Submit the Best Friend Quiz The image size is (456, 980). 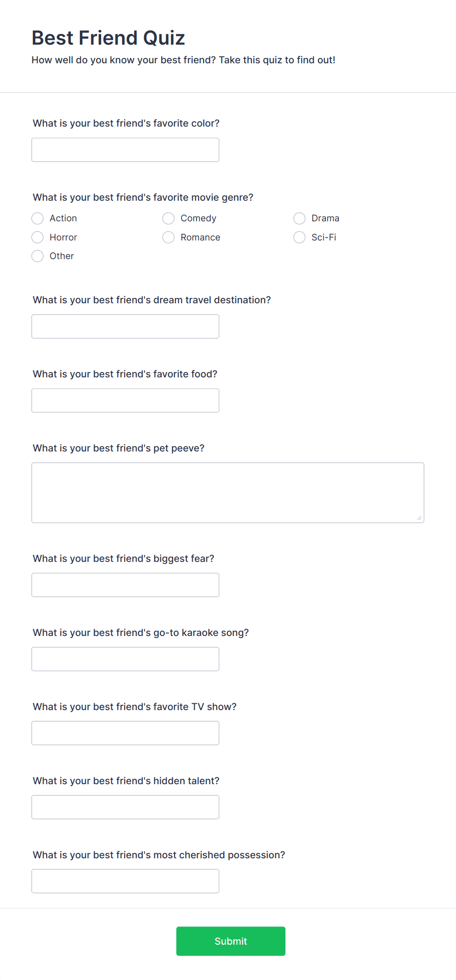(x=231, y=941)
